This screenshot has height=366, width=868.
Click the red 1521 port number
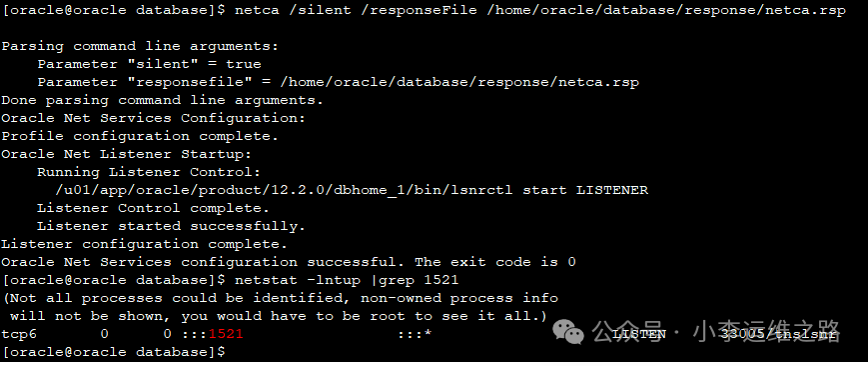coord(227,334)
